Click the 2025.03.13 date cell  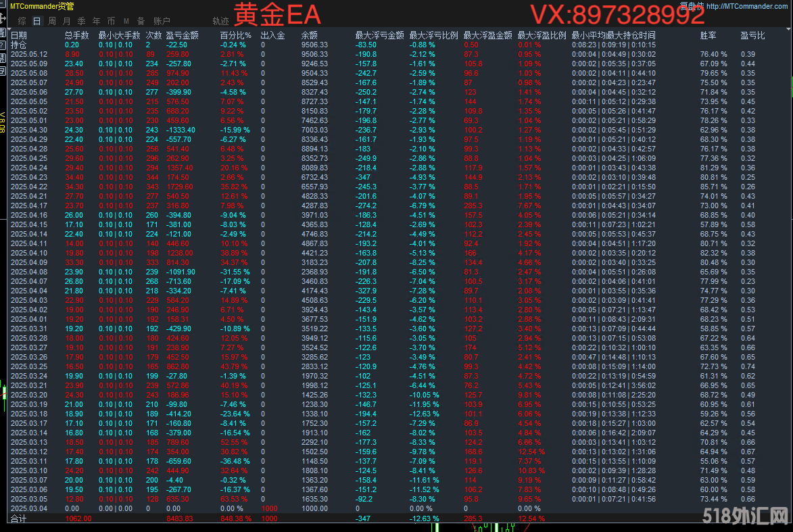click(x=29, y=443)
